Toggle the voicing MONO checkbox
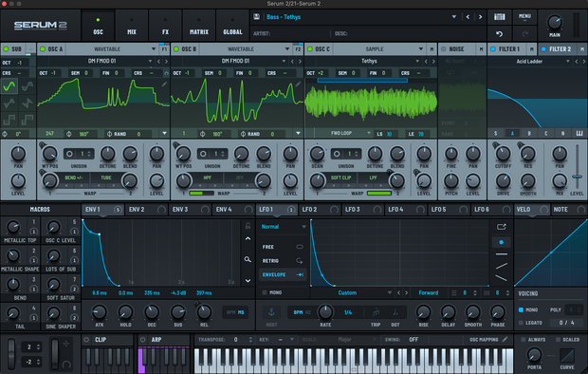The image size is (588, 374). 521,309
